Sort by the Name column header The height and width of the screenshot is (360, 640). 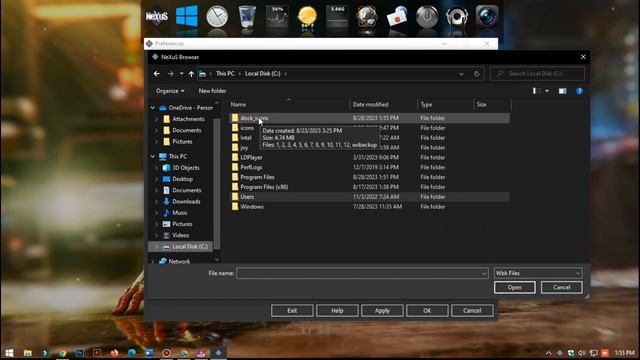pyautogui.click(x=289, y=104)
